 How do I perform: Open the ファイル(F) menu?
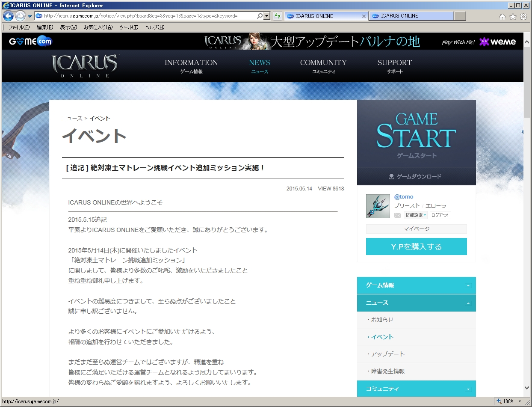[19, 27]
